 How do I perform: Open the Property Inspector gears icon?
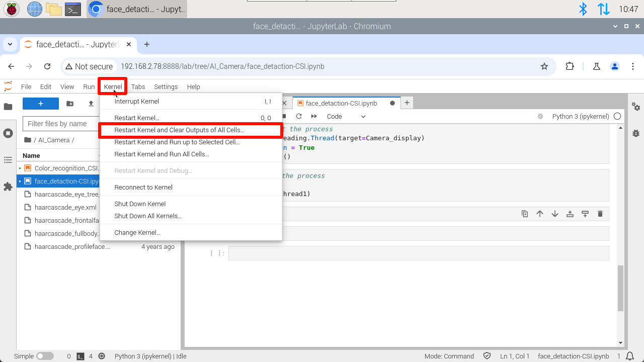pos(636,107)
